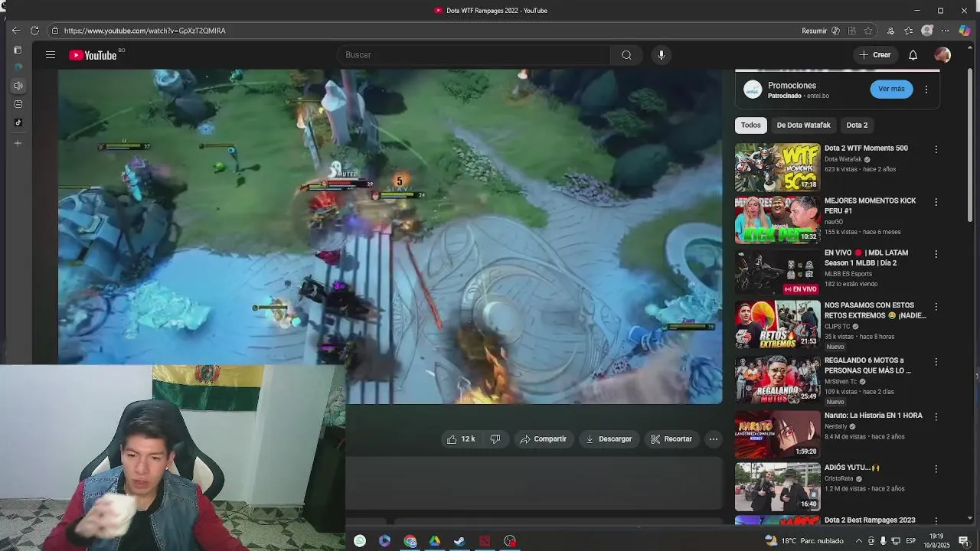
Task: Click the Compartir share button
Action: pyautogui.click(x=543, y=439)
